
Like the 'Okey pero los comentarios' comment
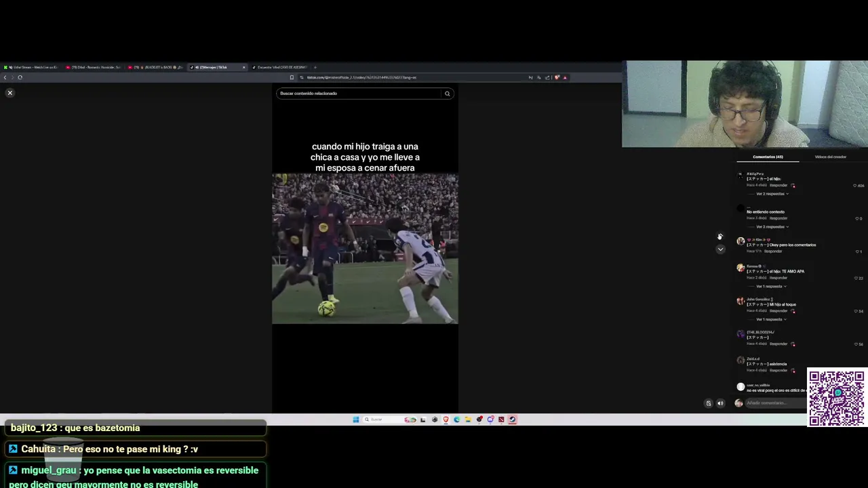point(859,251)
